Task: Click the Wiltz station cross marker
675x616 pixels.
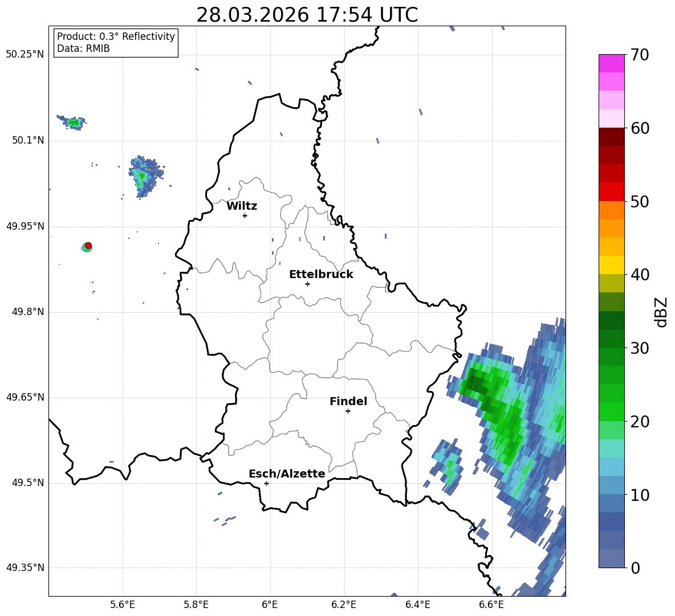Action: pos(245,215)
